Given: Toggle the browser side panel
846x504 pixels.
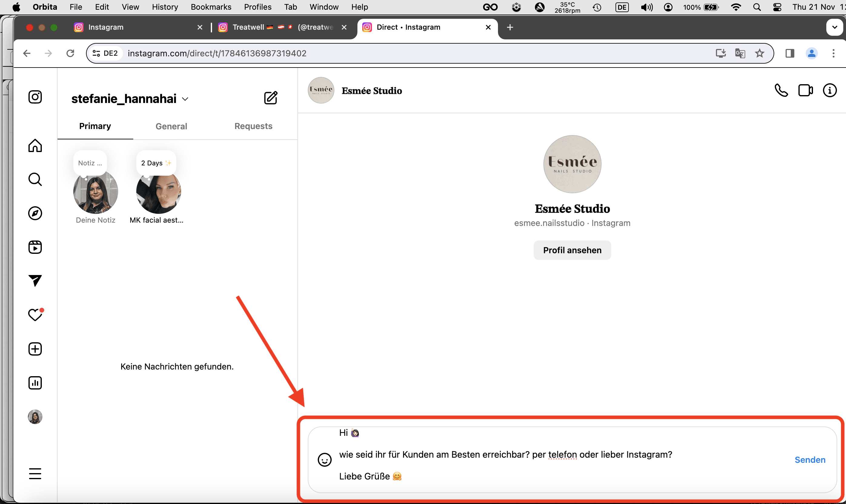Looking at the screenshot, I should [790, 53].
